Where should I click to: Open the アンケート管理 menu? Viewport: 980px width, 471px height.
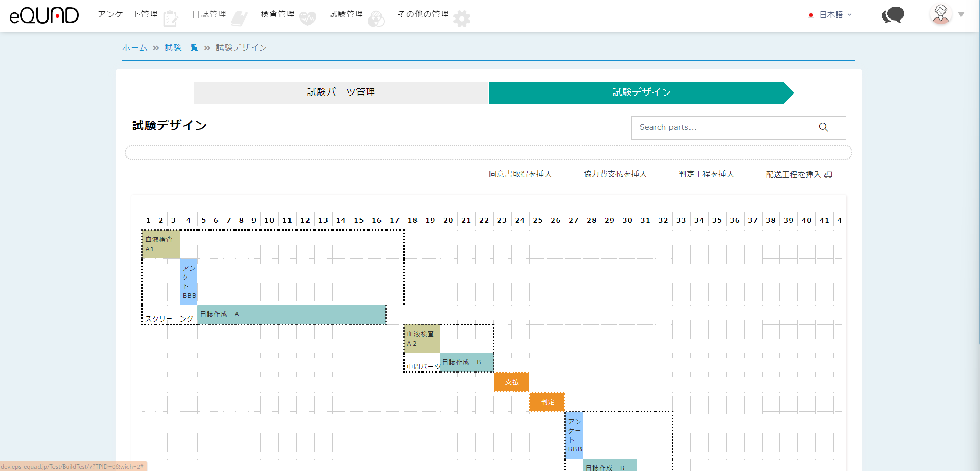click(x=128, y=14)
